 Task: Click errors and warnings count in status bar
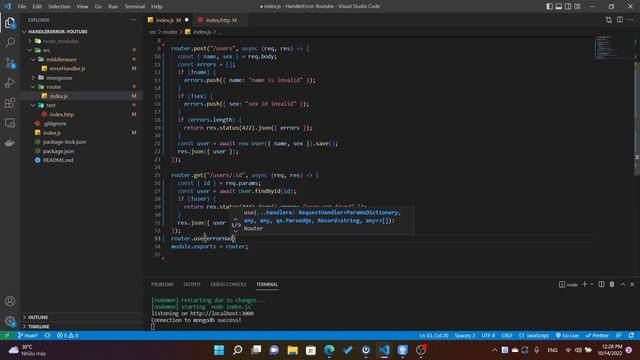coord(67,336)
